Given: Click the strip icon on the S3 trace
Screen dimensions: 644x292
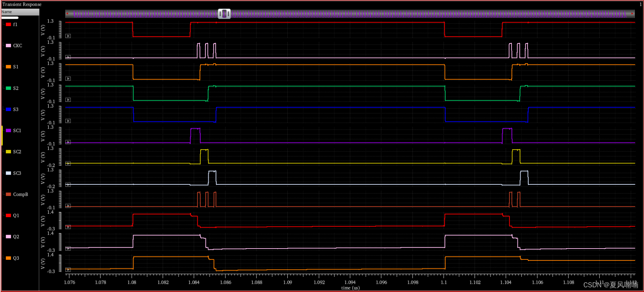Looking at the screenshot, I should pos(68,121).
